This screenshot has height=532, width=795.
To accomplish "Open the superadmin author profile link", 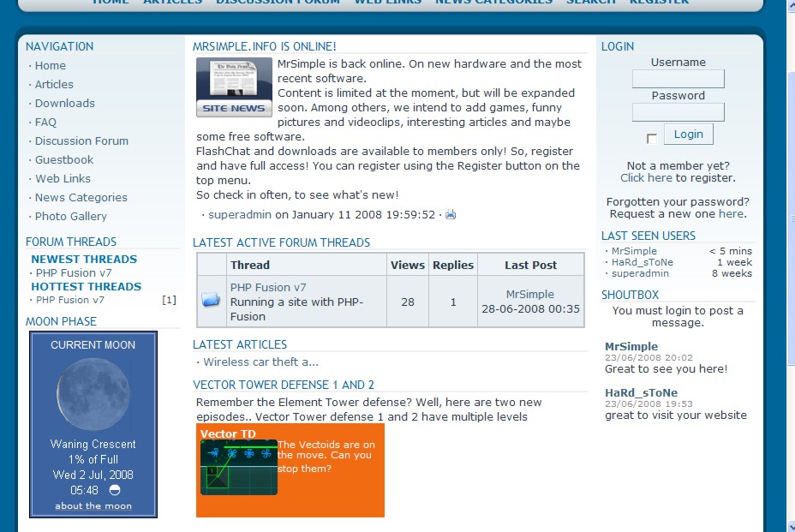I will click(x=239, y=215).
